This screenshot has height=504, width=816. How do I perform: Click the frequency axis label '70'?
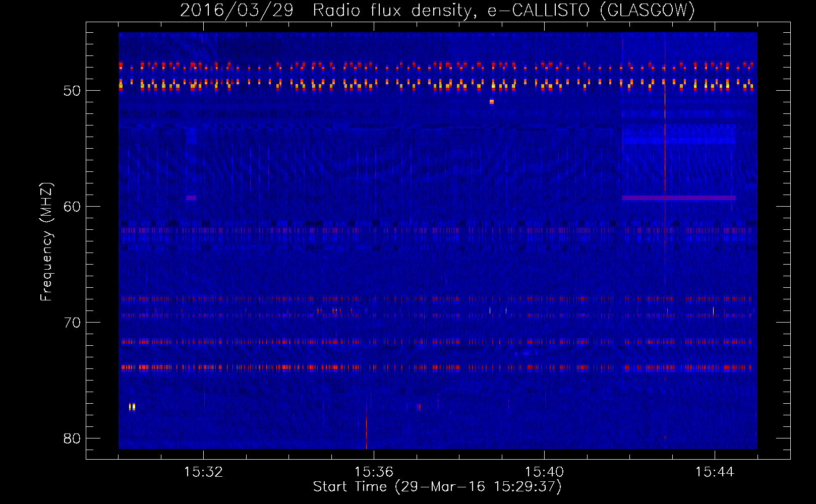point(72,323)
